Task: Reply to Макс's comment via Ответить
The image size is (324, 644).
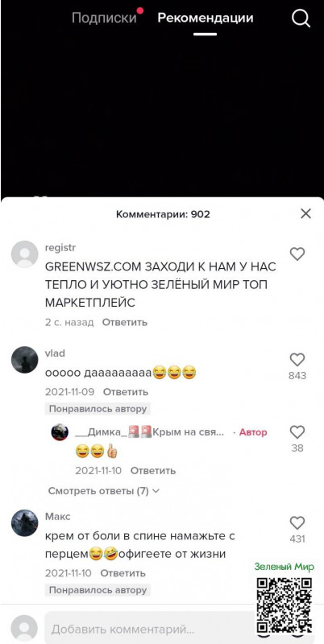Action: point(123,573)
